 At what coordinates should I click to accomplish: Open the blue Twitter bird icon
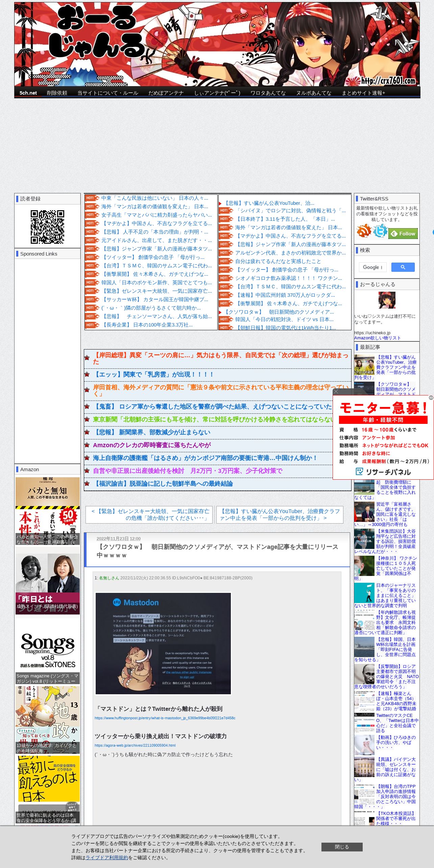click(x=380, y=231)
